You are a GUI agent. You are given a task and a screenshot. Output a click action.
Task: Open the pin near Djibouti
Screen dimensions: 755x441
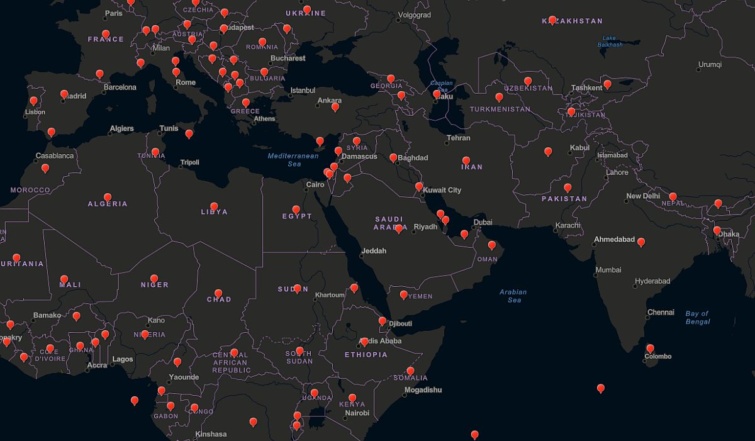pyautogui.click(x=382, y=321)
